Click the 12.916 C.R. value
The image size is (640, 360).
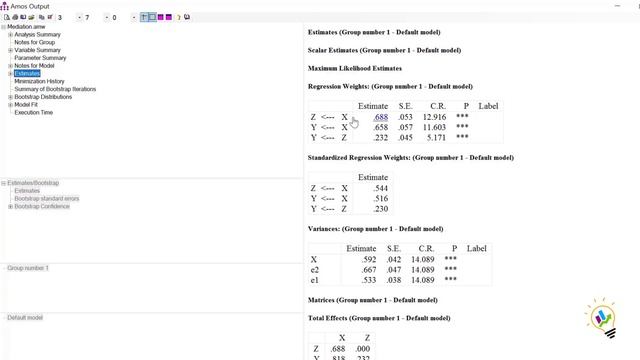(x=434, y=117)
